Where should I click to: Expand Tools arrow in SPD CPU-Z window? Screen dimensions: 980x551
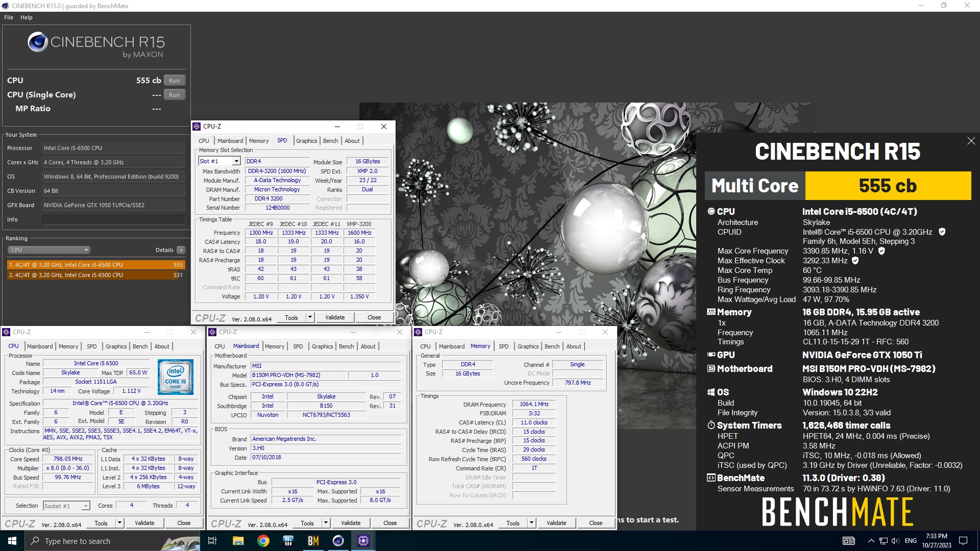[x=310, y=317]
